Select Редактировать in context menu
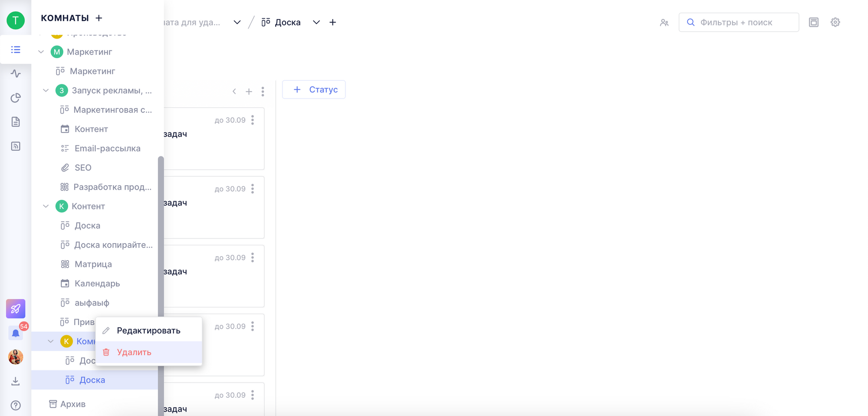Screen dimensions: 868x416 pos(149,330)
